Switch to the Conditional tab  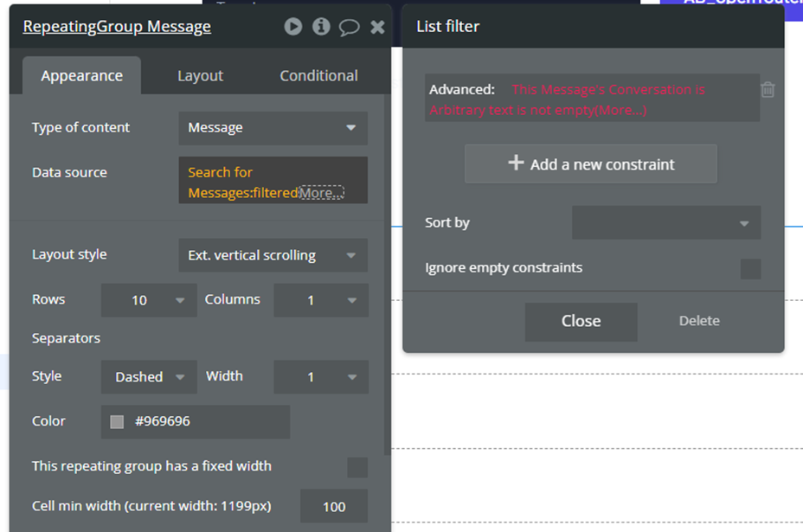318,76
